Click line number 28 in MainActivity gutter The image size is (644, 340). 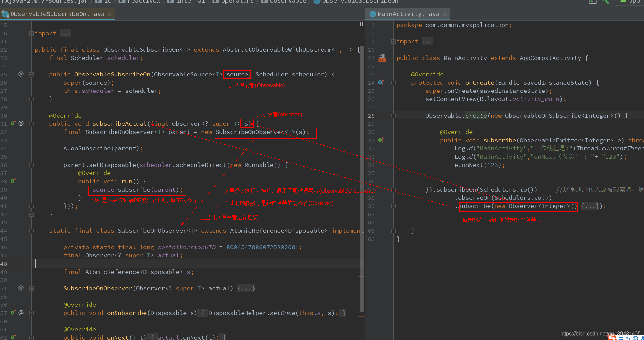click(x=371, y=116)
